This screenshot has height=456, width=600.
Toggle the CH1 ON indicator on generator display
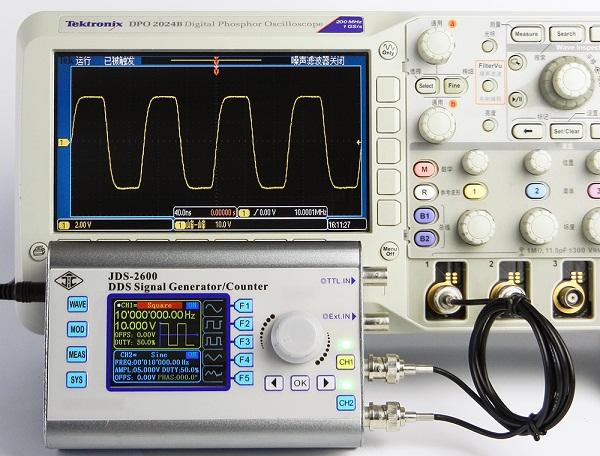[192, 305]
